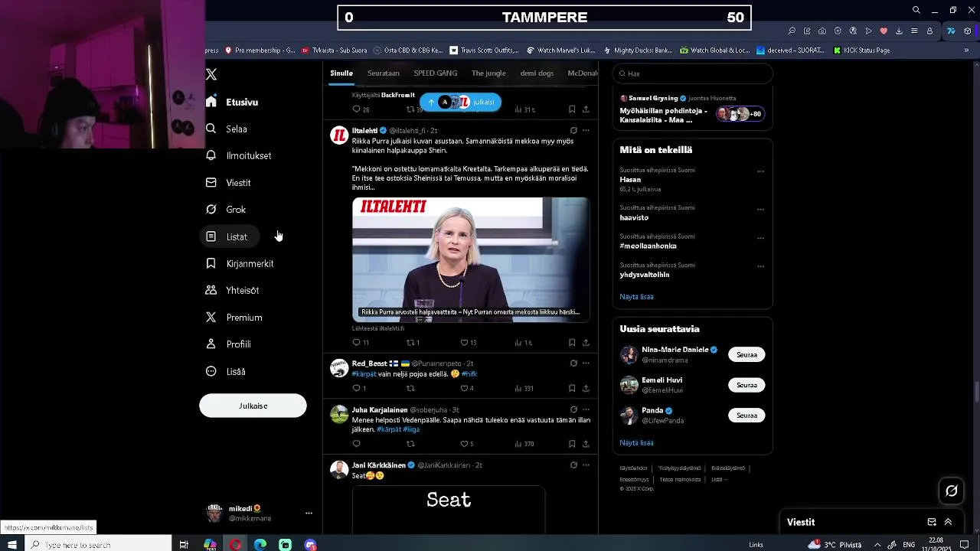Click the new posts 'julkaisi' pill
Viewport: 980px width, 551px height.
pyautogui.click(x=460, y=102)
